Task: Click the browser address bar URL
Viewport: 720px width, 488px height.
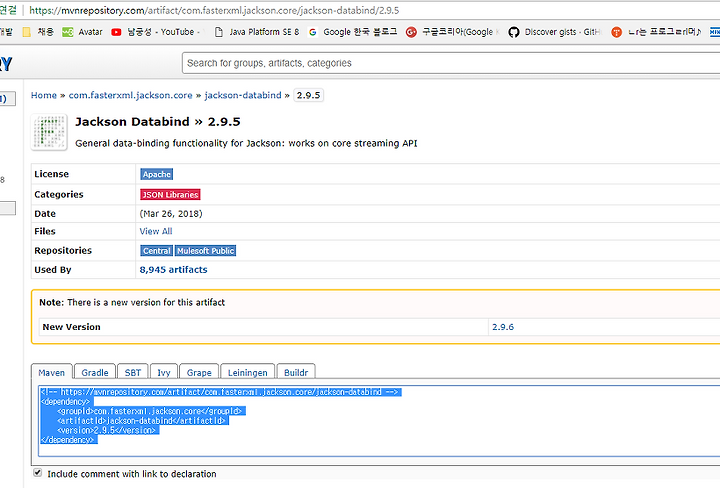Action: coord(214,10)
